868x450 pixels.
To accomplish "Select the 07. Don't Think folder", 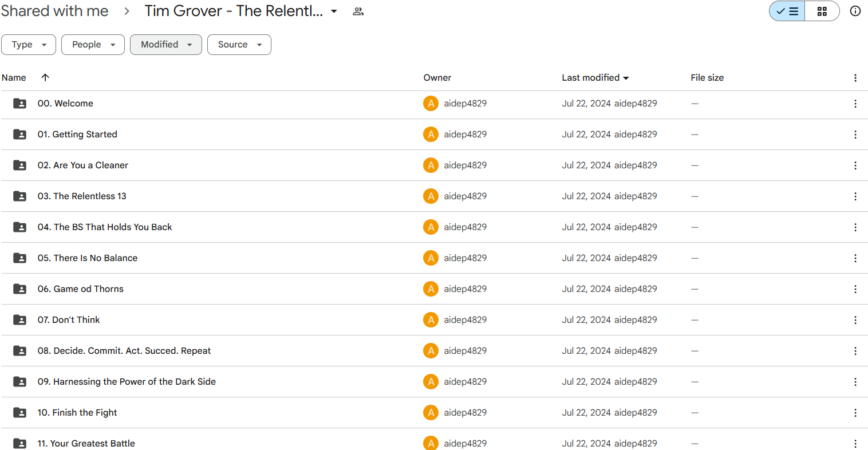I will point(69,320).
